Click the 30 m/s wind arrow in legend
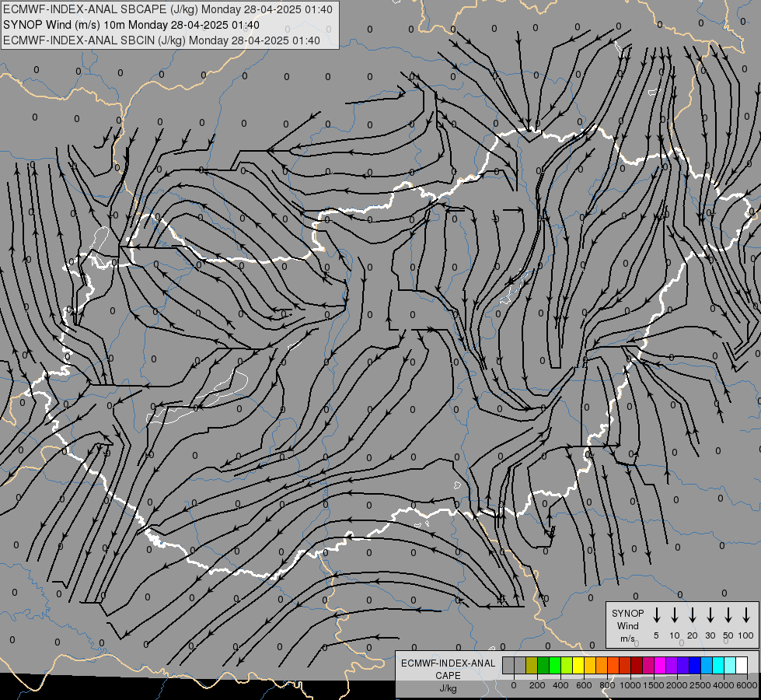Viewport: 761px width, 700px height. (x=710, y=615)
